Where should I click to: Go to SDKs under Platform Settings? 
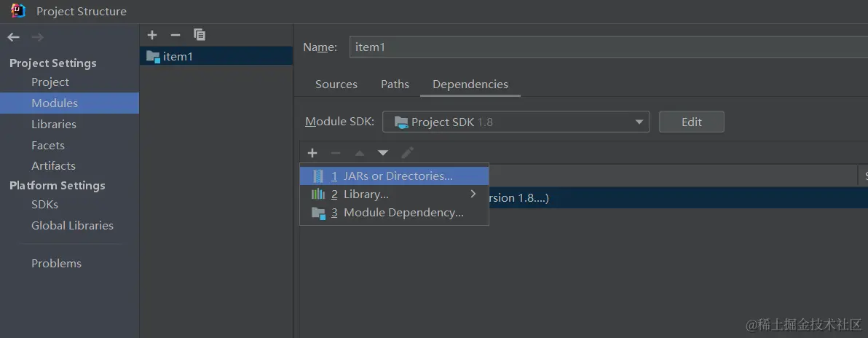[44, 205]
